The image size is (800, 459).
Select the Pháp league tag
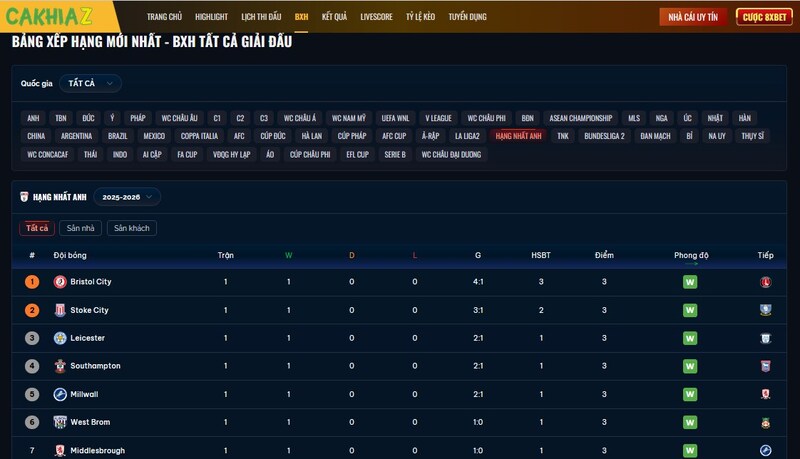click(x=138, y=118)
